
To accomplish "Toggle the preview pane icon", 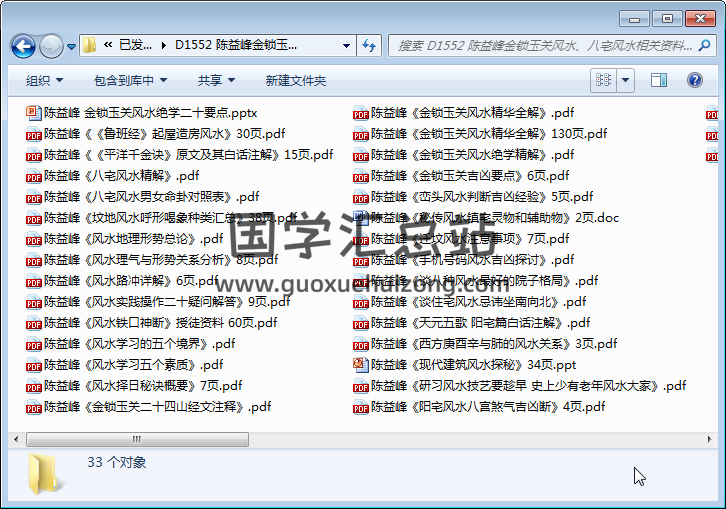I will coord(658,80).
